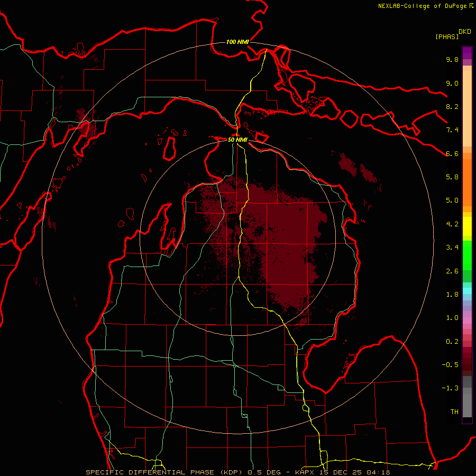Select the 4.2 scale value
This screenshot has height=476, width=476.
tap(452, 224)
